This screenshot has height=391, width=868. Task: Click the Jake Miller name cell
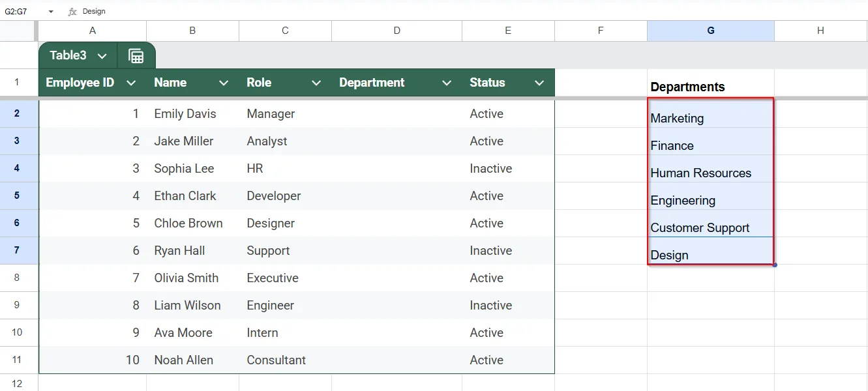pos(192,141)
